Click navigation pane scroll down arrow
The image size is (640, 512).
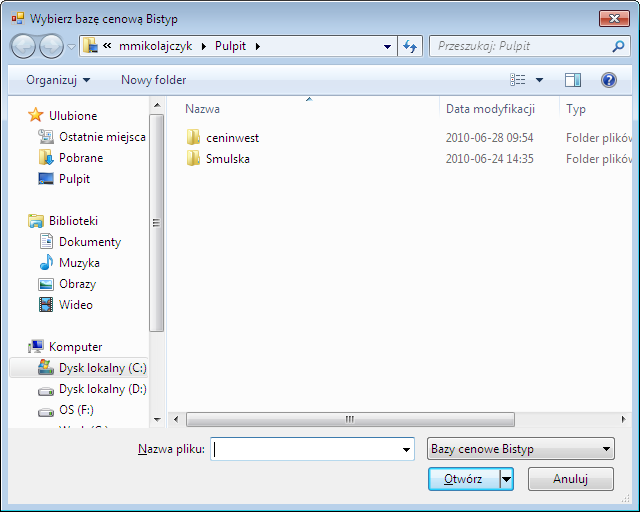(157, 420)
